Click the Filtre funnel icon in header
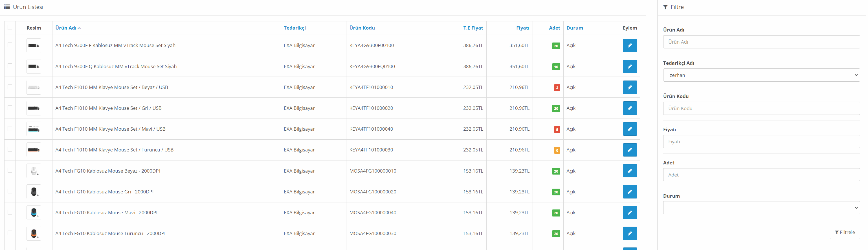Viewport: 868px width, 250px height. pos(665,7)
